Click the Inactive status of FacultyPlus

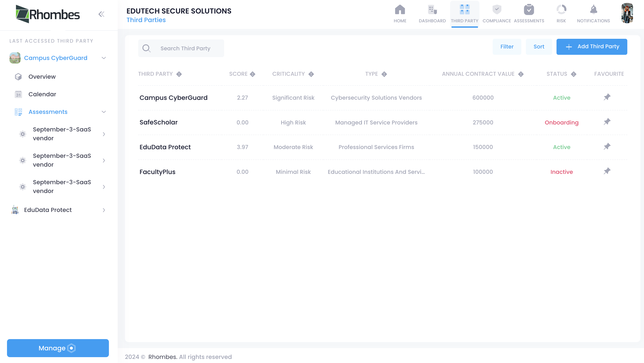tap(561, 172)
